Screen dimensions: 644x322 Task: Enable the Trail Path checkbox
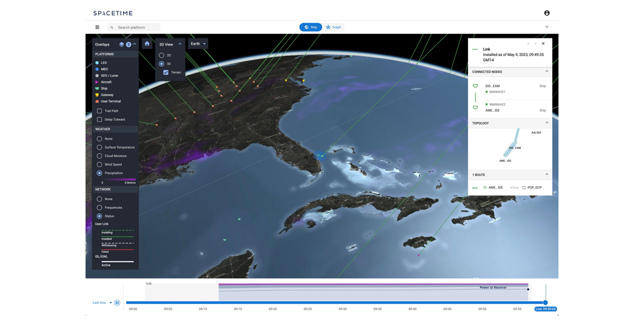pyautogui.click(x=99, y=111)
